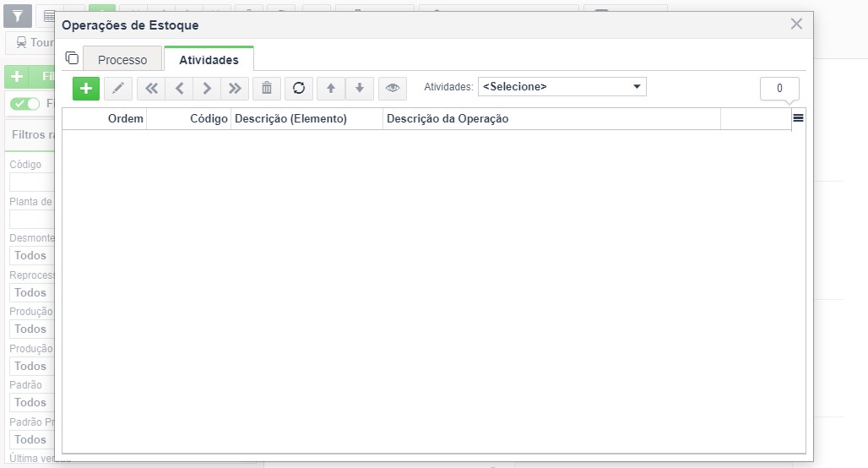This screenshot has width=868, height=468.
Task: Switch to the Processo tab
Action: pyautogui.click(x=122, y=59)
